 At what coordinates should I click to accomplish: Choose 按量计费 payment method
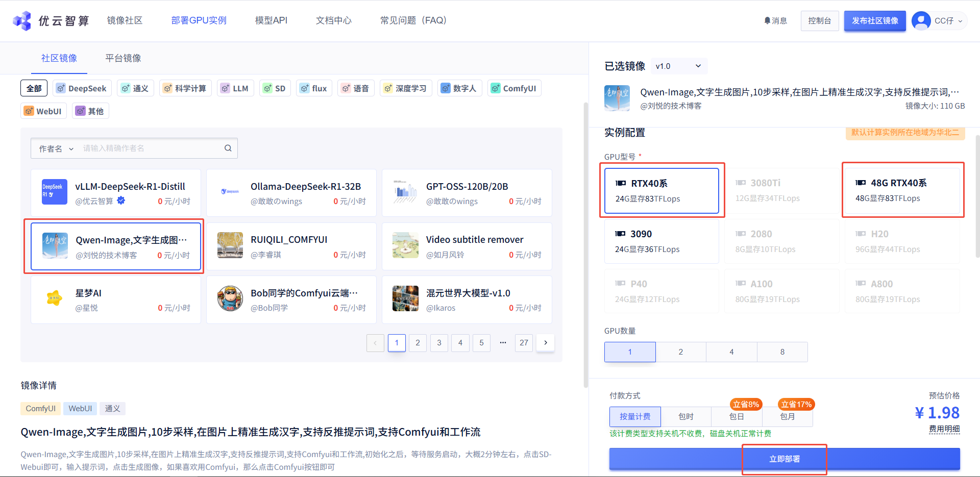(x=635, y=417)
